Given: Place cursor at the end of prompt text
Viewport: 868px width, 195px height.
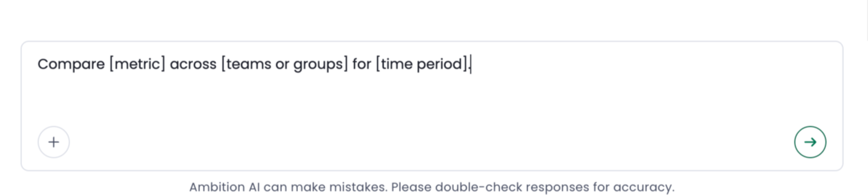Looking at the screenshot, I should click(471, 64).
